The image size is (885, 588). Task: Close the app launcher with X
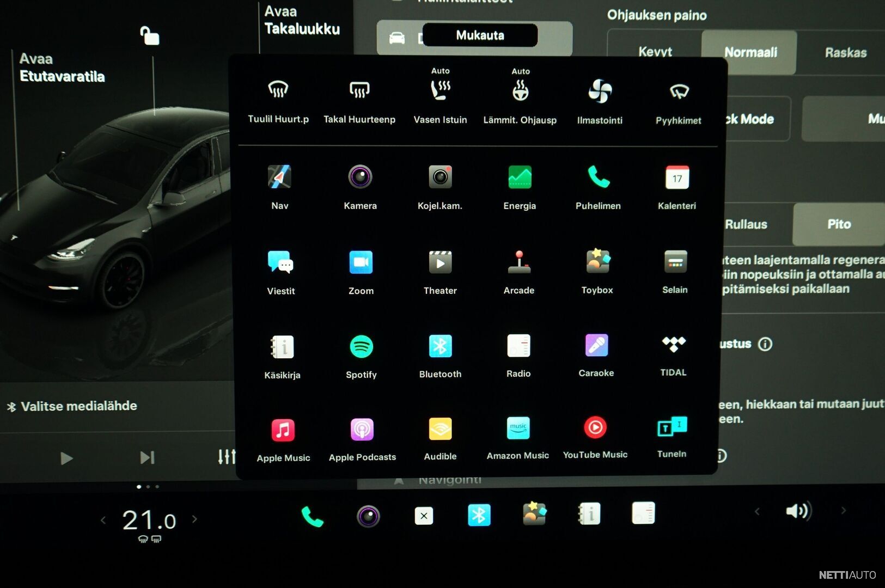(x=424, y=516)
